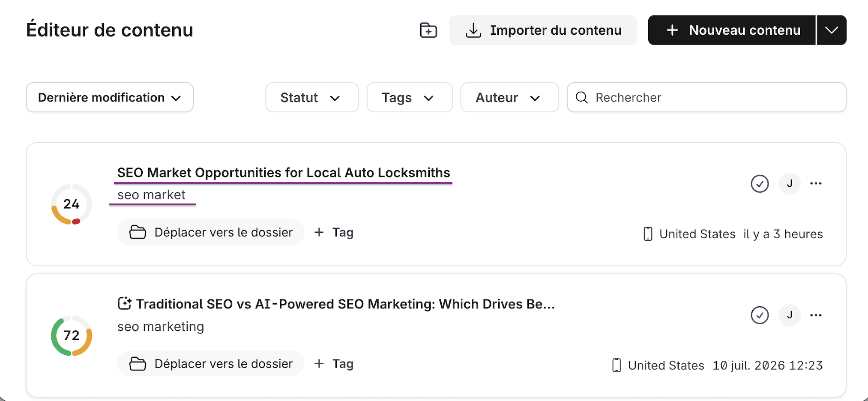Click the Nouveau contenu button
Image resolution: width=868 pixels, height=401 pixels.
coord(732,30)
